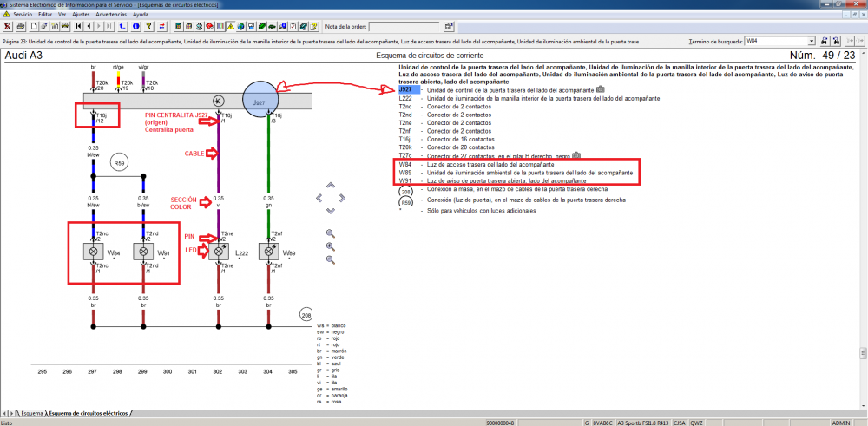
Task: Click the T20k Conector de 20 contactos entry
Action: pos(446,147)
